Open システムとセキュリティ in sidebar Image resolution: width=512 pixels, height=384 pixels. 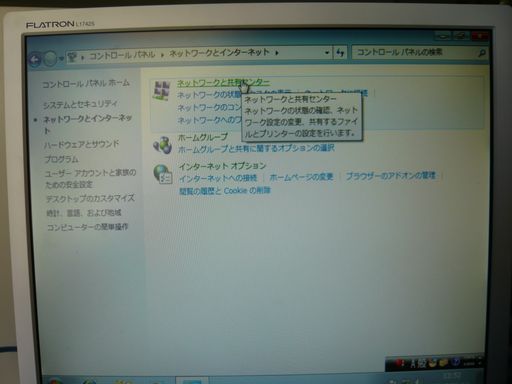coord(80,104)
